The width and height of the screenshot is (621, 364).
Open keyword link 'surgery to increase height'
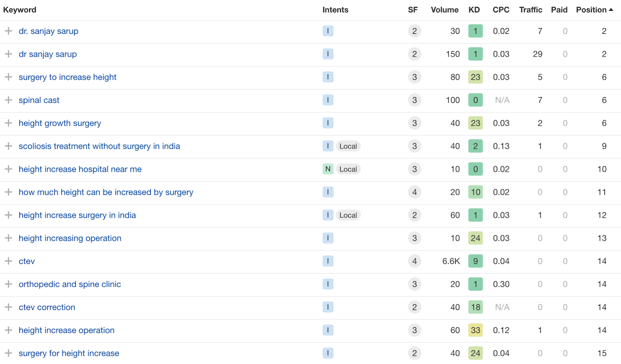pos(68,77)
